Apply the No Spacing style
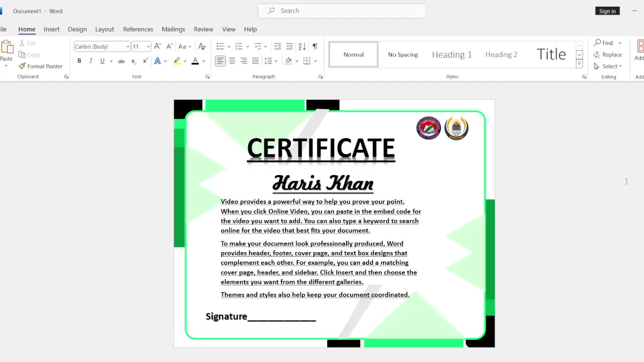The width and height of the screenshot is (644, 362). 403,55
